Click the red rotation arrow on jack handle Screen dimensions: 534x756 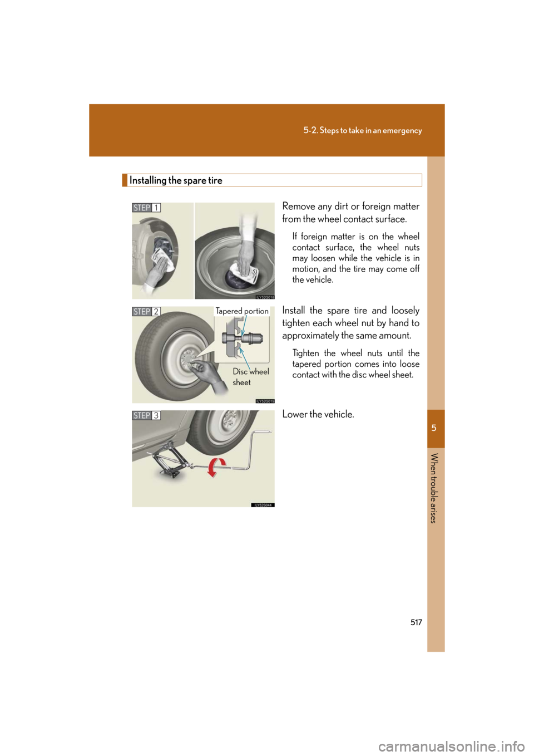217,467
